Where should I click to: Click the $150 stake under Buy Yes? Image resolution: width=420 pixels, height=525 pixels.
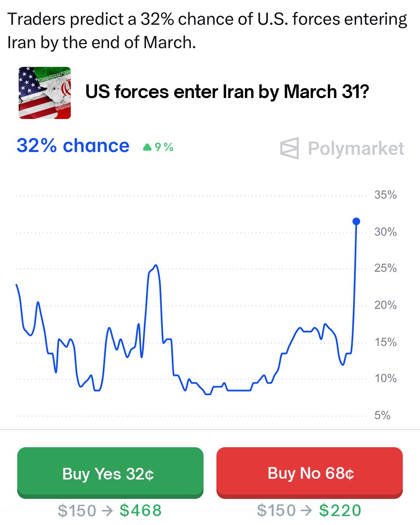(77, 511)
